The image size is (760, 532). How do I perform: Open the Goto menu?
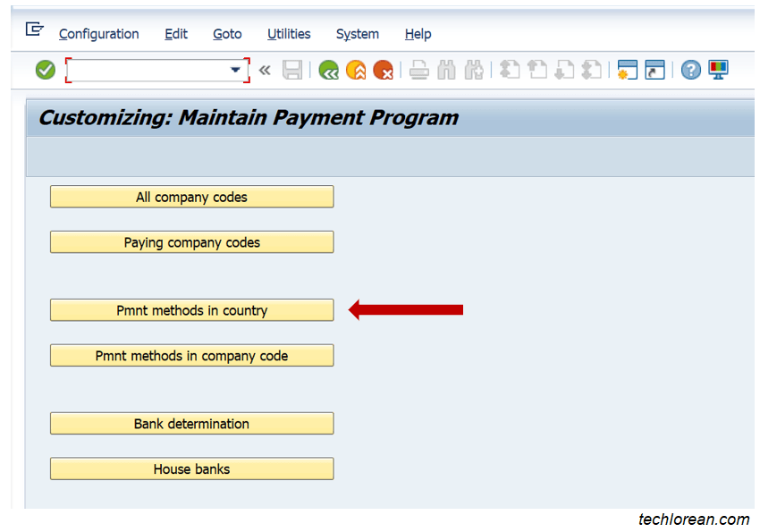pyautogui.click(x=227, y=34)
